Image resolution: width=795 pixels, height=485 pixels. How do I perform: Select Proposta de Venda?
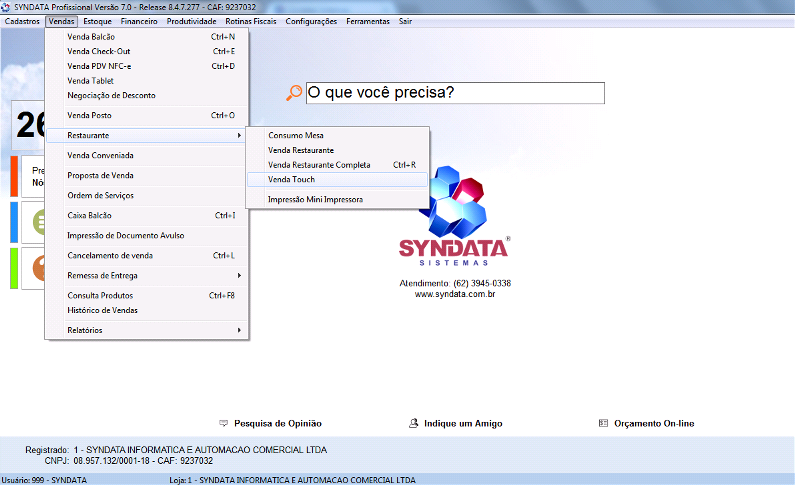pos(147,175)
